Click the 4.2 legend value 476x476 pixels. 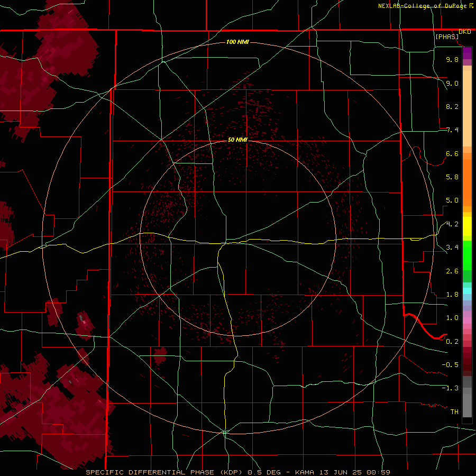452,224
